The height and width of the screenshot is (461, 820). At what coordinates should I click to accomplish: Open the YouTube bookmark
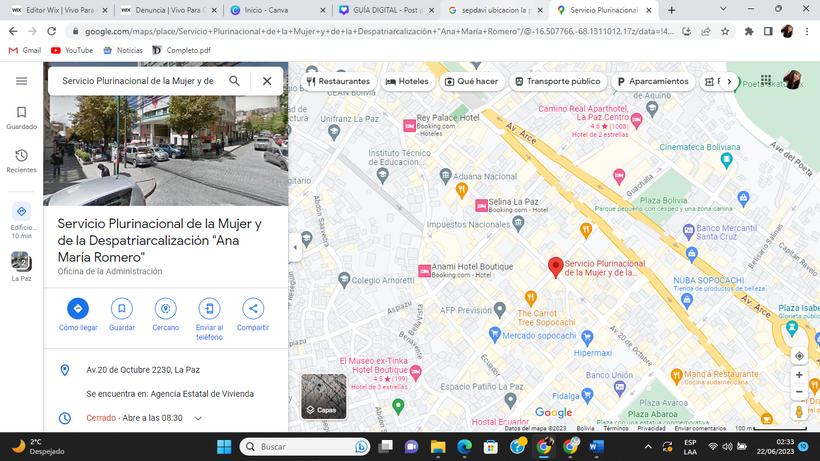click(x=72, y=50)
